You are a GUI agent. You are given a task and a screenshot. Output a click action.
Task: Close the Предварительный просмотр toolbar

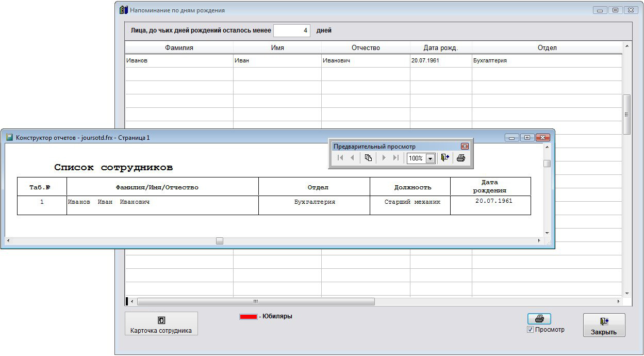[465, 147]
